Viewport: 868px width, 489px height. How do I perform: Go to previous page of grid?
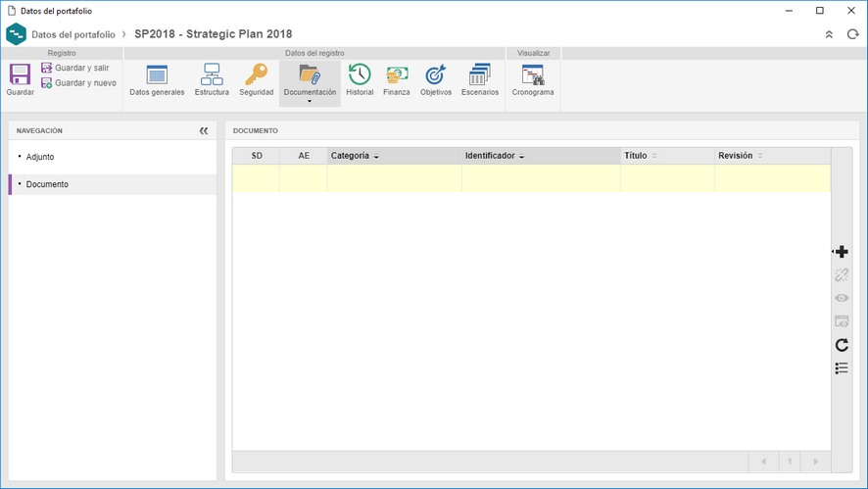(x=763, y=462)
